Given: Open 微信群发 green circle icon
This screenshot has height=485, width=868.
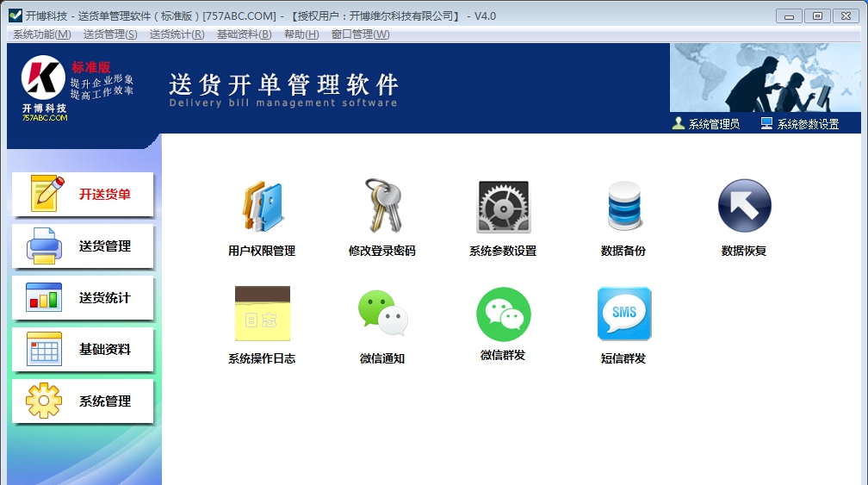Looking at the screenshot, I should (x=503, y=314).
